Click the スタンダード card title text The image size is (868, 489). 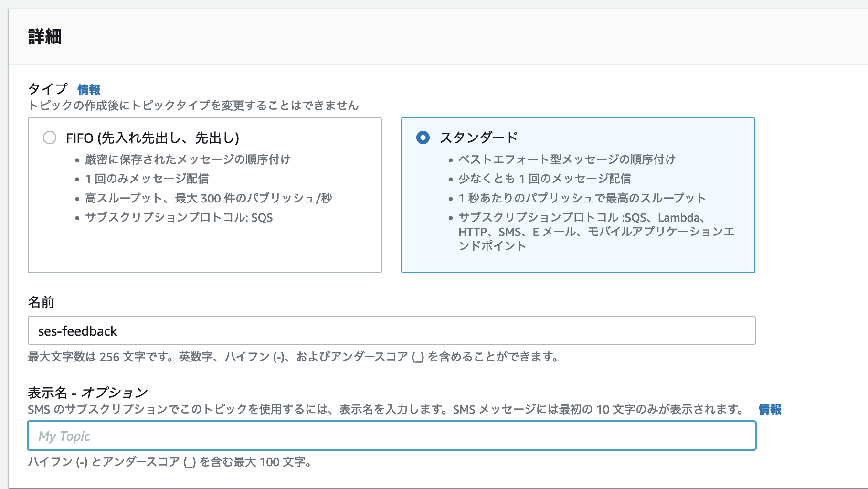[x=479, y=137]
